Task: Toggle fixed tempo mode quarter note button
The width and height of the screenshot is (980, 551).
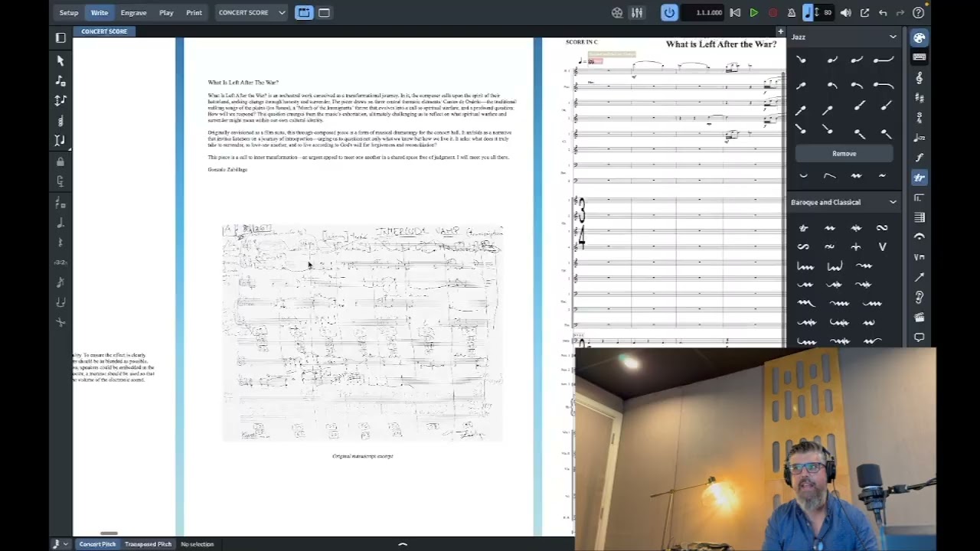Action: click(809, 12)
